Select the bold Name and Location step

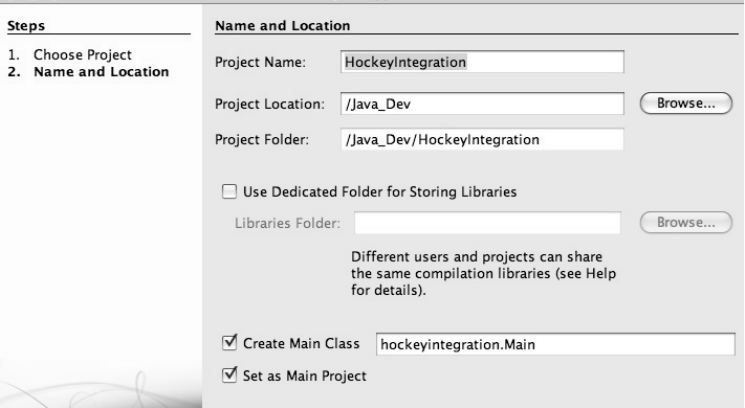coord(101,72)
